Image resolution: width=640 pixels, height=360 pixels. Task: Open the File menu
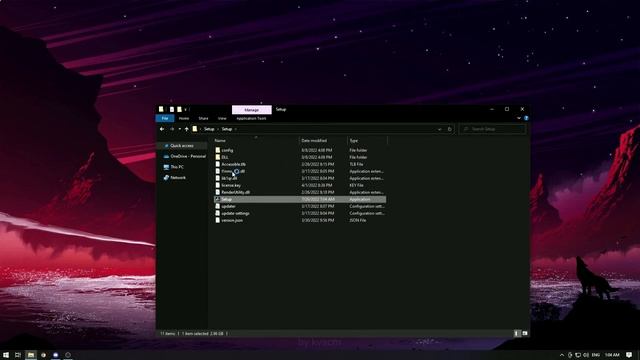(165, 118)
